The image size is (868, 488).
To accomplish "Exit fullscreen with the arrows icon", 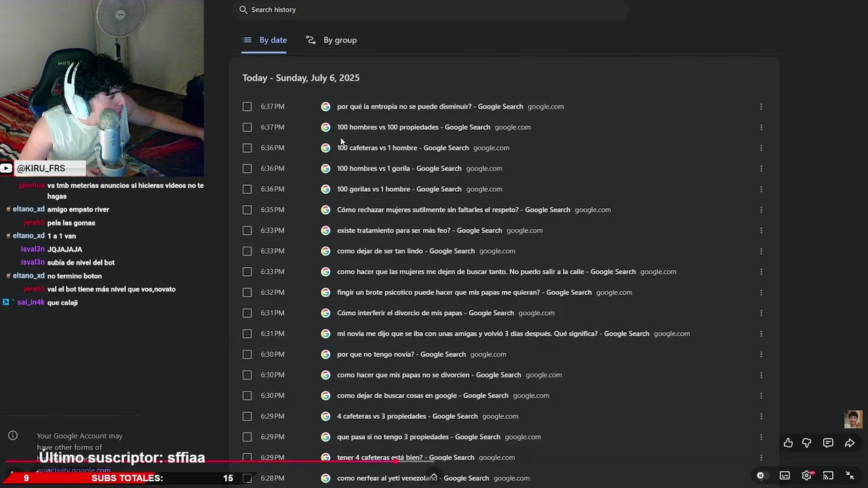I will (x=850, y=476).
